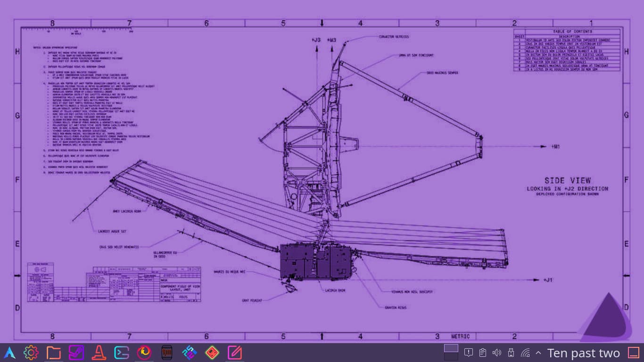Screen dimensions: 644x362
Task: Launch the file manager folder icon
Action: 54,353
